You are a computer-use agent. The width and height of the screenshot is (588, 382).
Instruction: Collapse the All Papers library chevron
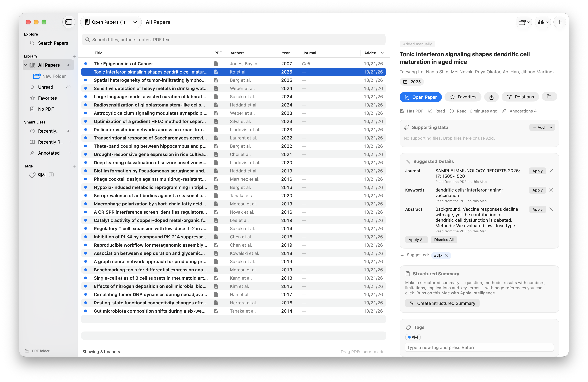25,65
